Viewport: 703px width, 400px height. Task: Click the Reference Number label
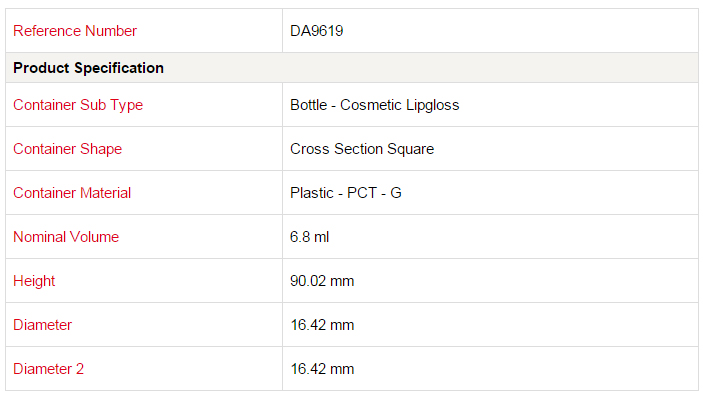pyautogui.click(x=75, y=31)
